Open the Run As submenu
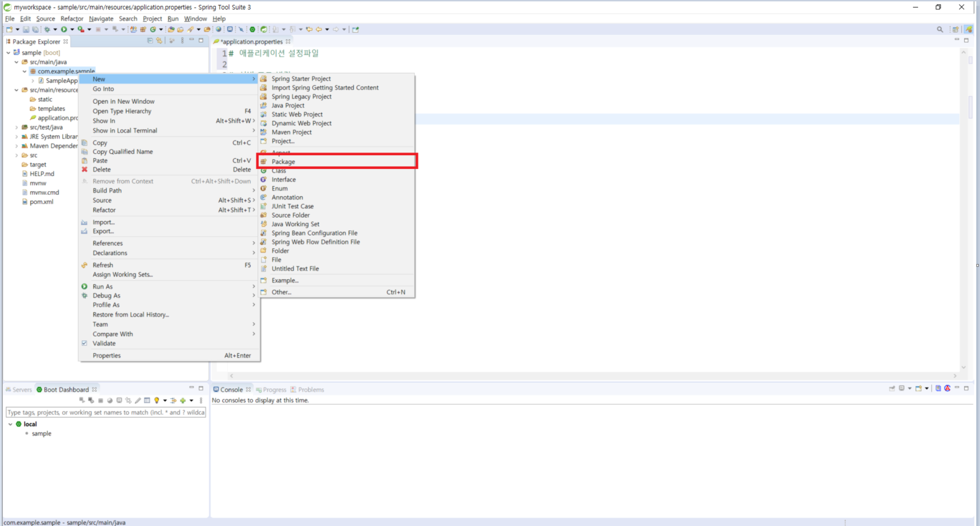980x526 pixels. pos(169,286)
